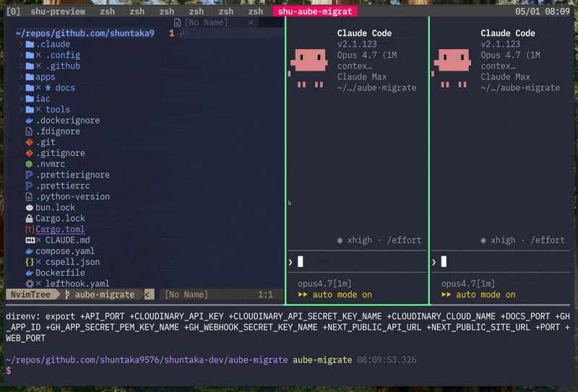The height and width of the screenshot is (392, 578).
Task: Click the file icon beside .python-version
Action: tap(29, 196)
